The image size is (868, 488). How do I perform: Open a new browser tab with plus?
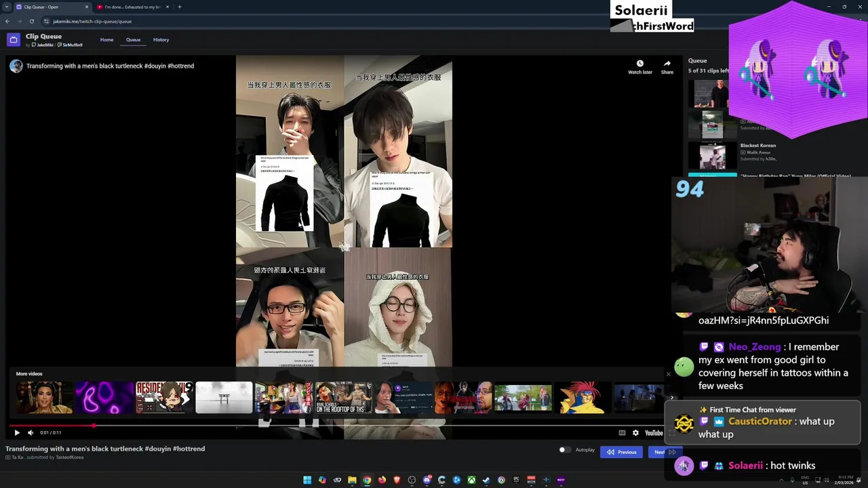coord(179,7)
